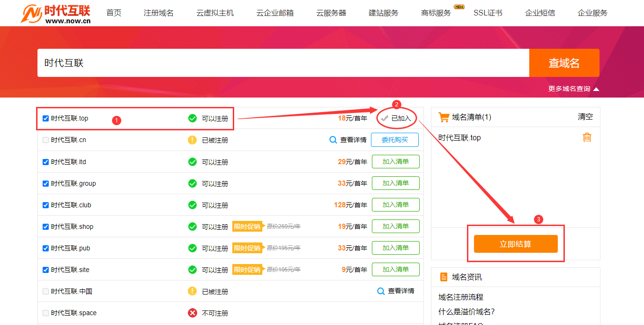The width and height of the screenshot is (644, 325).
Task: Click the 已加入 gray checkmark icon
Action: [385, 118]
